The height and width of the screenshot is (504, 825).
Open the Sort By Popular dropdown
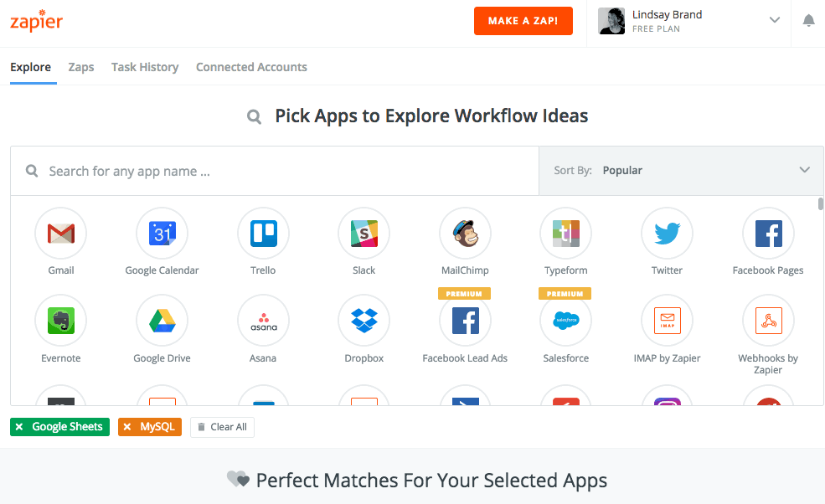coord(682,171)
